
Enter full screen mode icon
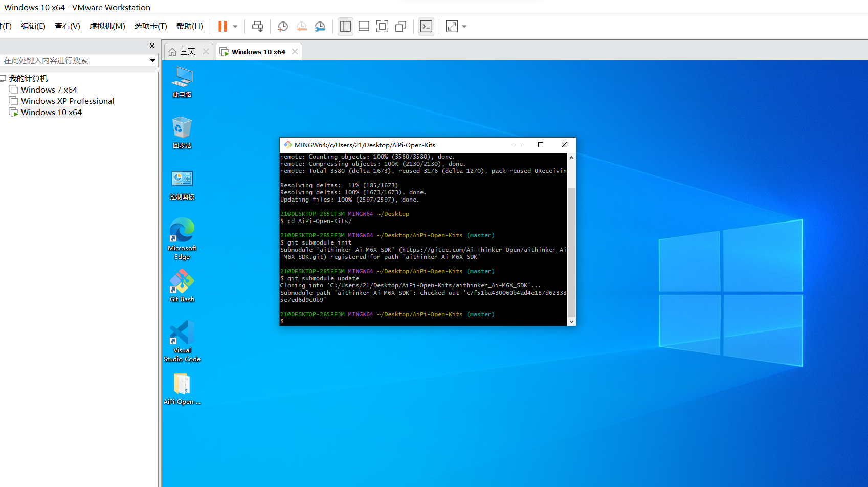click(383, 26)
